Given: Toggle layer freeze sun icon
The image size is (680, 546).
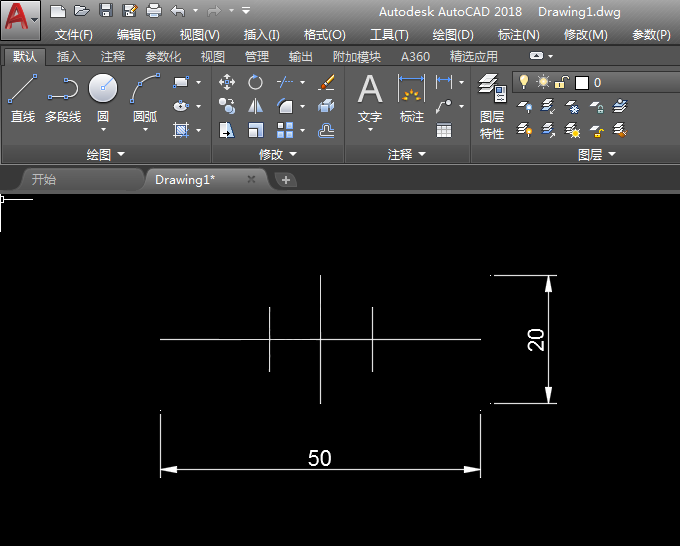Looking at the screenshot, I should coord(543,82).
